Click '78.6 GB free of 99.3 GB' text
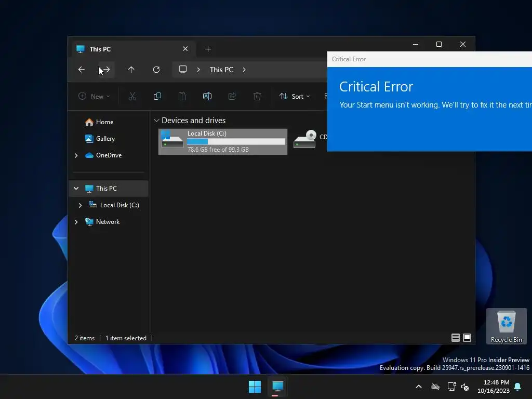 tap(218, 149)
